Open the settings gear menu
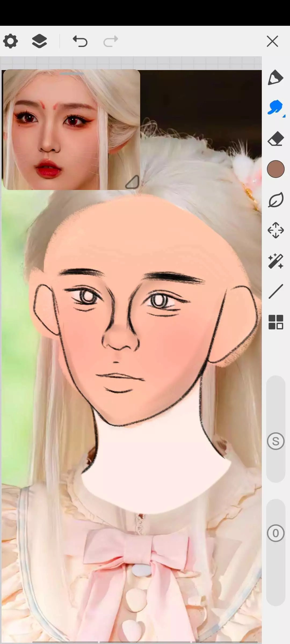290x644 pixels. click(10, 41)
